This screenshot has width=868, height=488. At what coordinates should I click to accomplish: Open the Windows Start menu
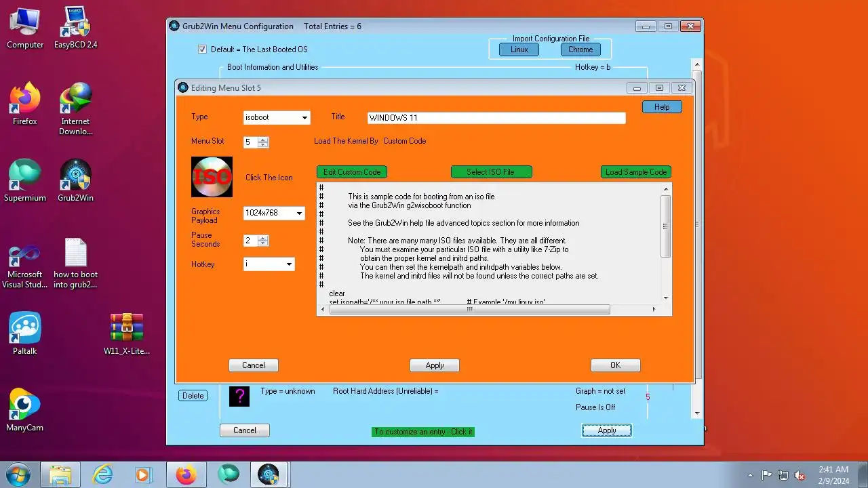click(x=17, y=474)
